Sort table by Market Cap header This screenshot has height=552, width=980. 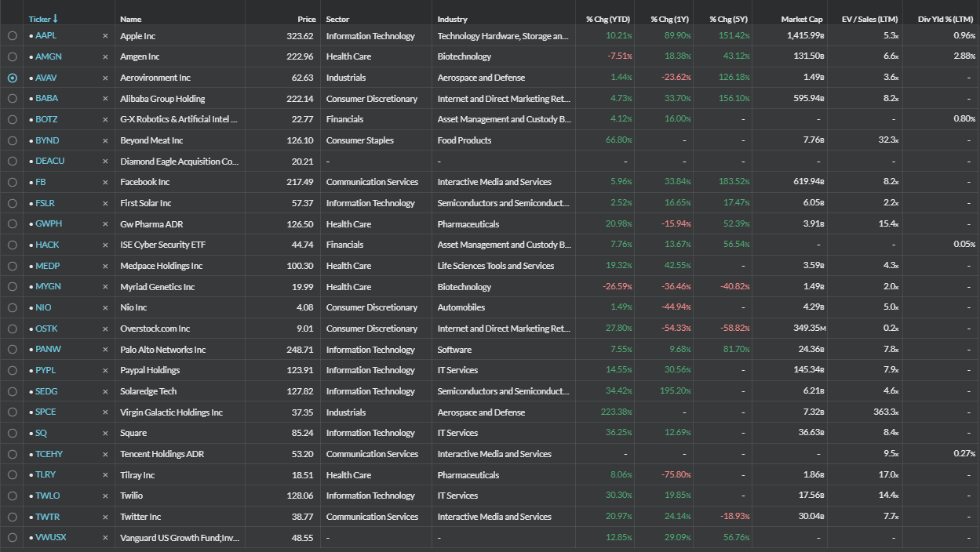pyautogui.click(x=801, y=19)
